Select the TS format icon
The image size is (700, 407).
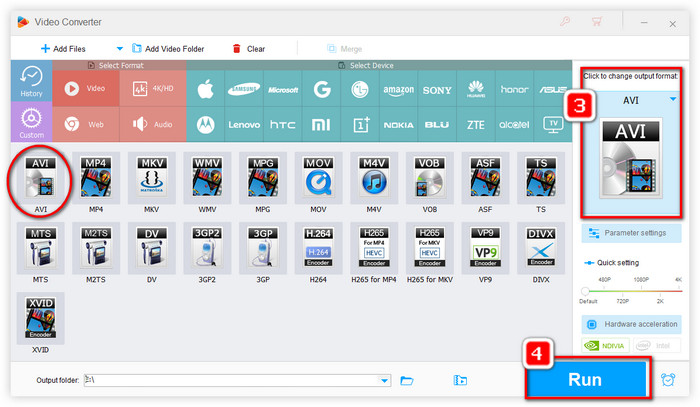541,178
